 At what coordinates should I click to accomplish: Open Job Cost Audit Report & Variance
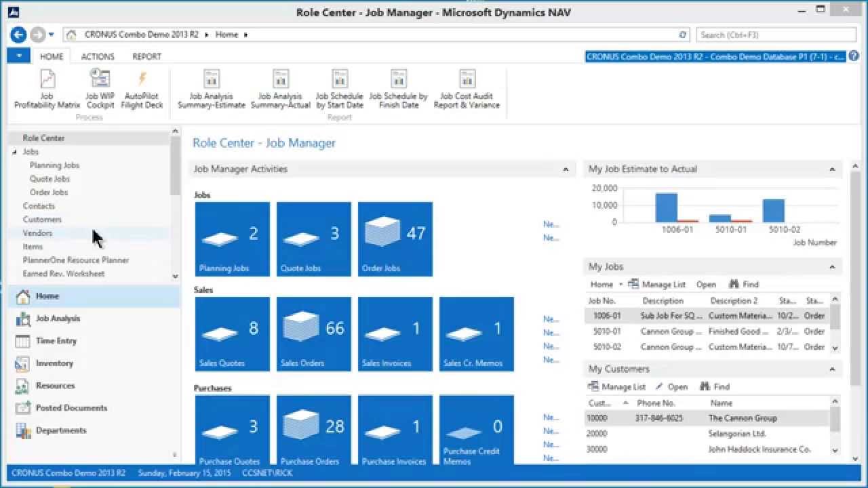tap(467, 89)
